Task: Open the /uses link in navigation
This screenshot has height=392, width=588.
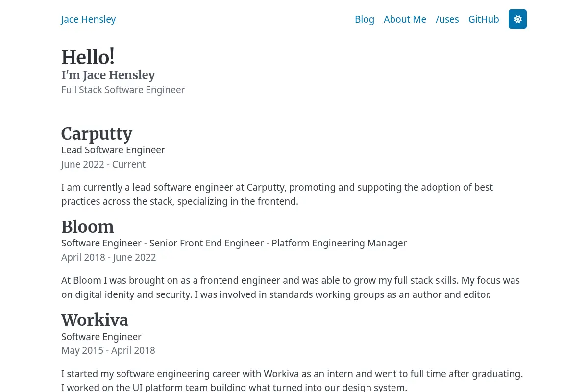Action: pos(447,19)
